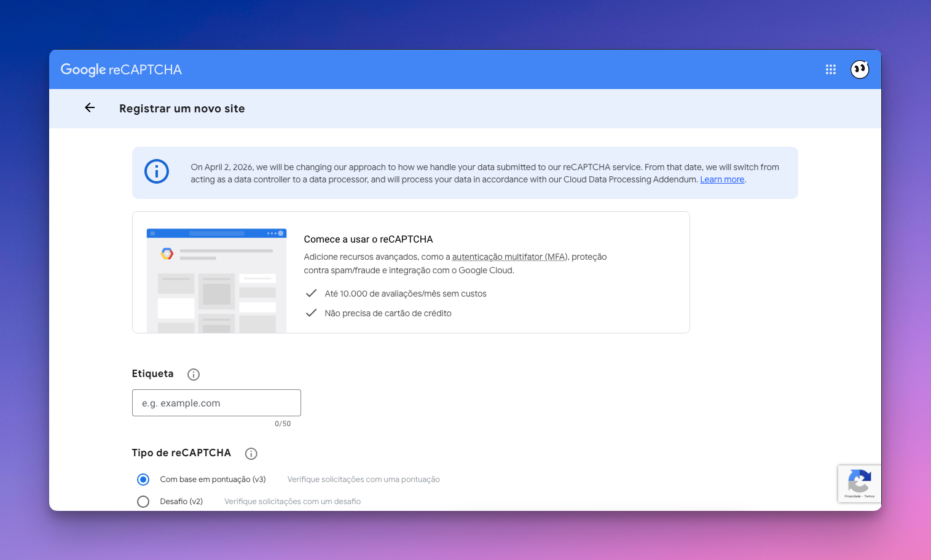Click the info icon in the blue notice banner
Image resolution: width=931 pixels, height=560 pixels.
(x=156, y=172)
